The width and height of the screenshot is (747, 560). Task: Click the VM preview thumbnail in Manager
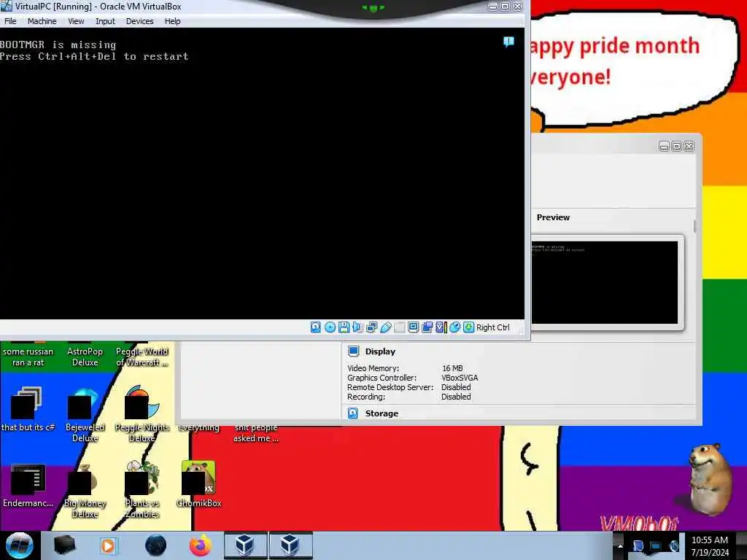tap(605, 282)
